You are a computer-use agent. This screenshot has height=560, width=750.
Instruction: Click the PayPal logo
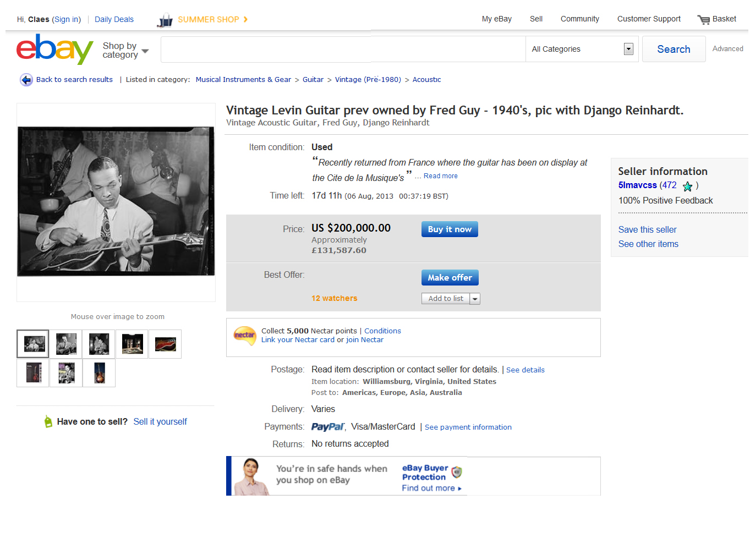click(x=327, y=427)
